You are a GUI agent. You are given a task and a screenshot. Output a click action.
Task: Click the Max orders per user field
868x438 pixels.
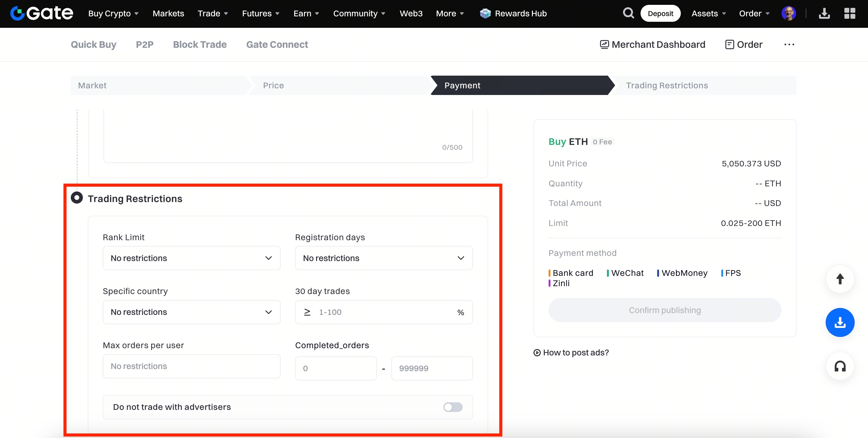point(191,366)
